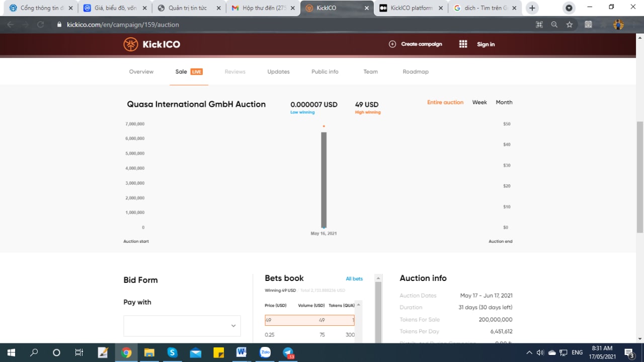Open All bets link
The image size is (644, 362).
point(354,279)
